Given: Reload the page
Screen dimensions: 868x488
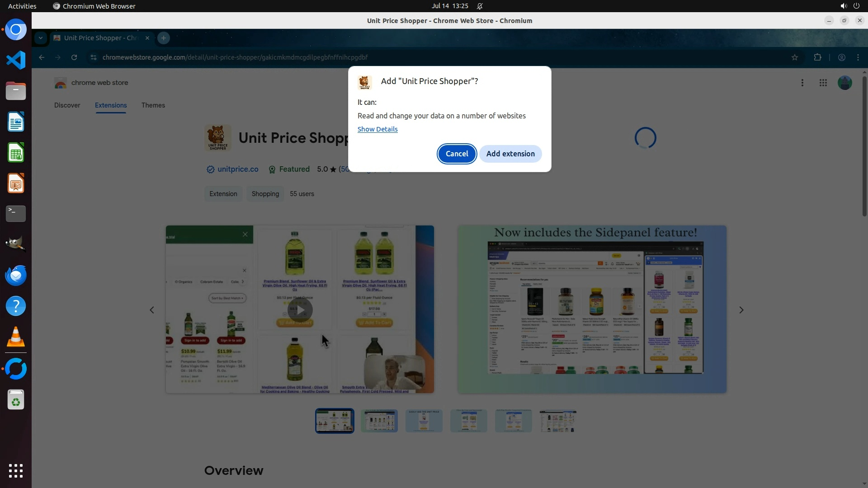Looking at the screenshot, I should point(74,57).
